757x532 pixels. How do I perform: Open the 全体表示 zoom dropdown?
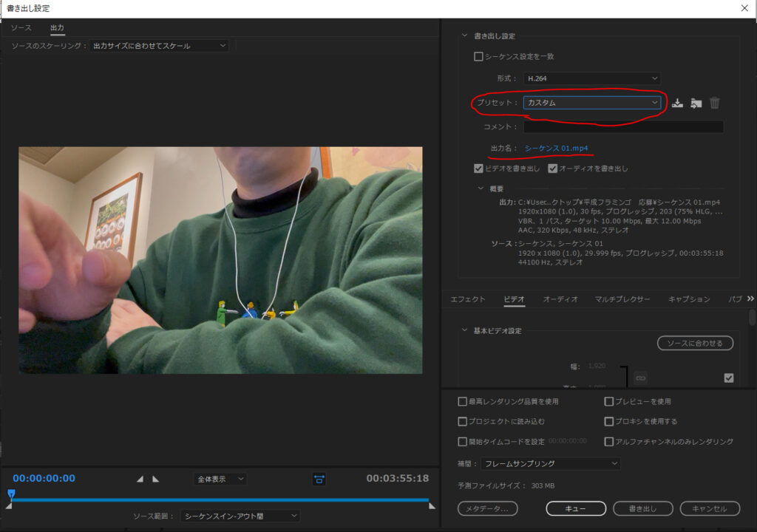click(x=220, y=479)
